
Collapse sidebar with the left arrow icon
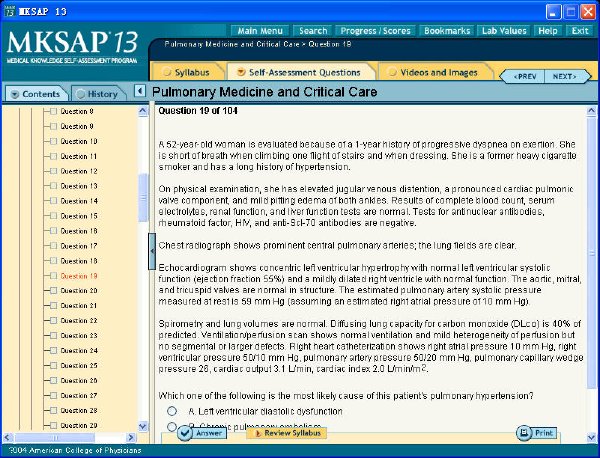pyautogui.click(x=140, y=91)
